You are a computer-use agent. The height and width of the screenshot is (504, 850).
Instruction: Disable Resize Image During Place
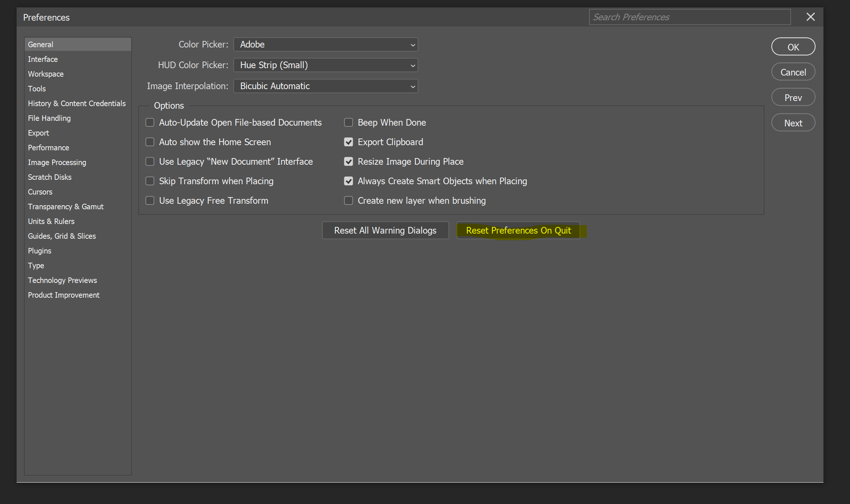[348, 161]
